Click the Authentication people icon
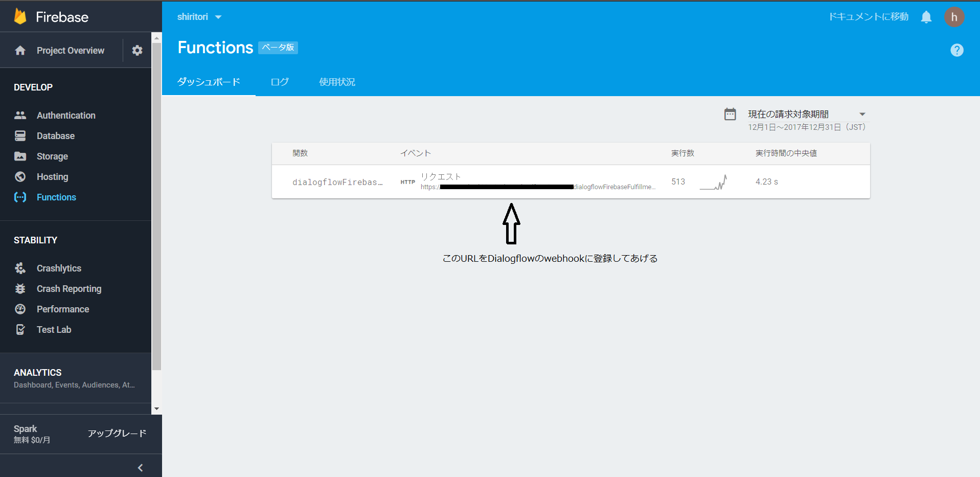Image resolution: width=980 pixels, height=477 pixels. click(x=20, y=116)
